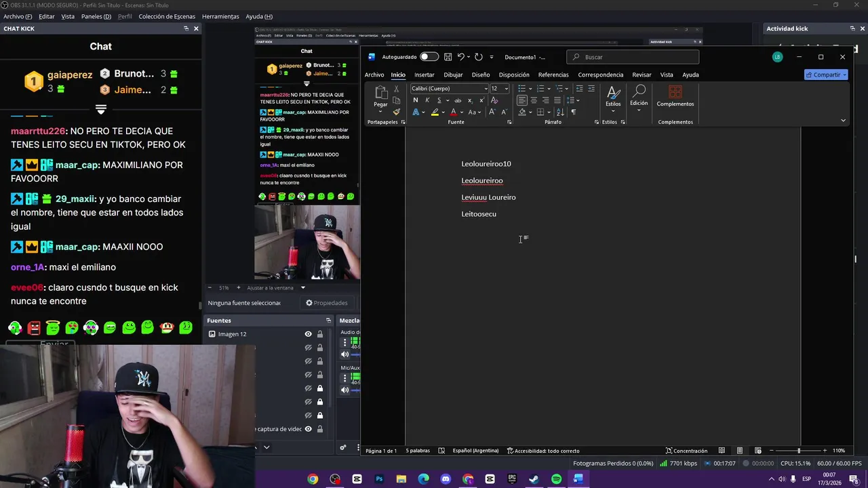Image resolution: width=868 pixels, height=488 pixels.
Task: Hide the captura de video source
Action: (308, 429)
